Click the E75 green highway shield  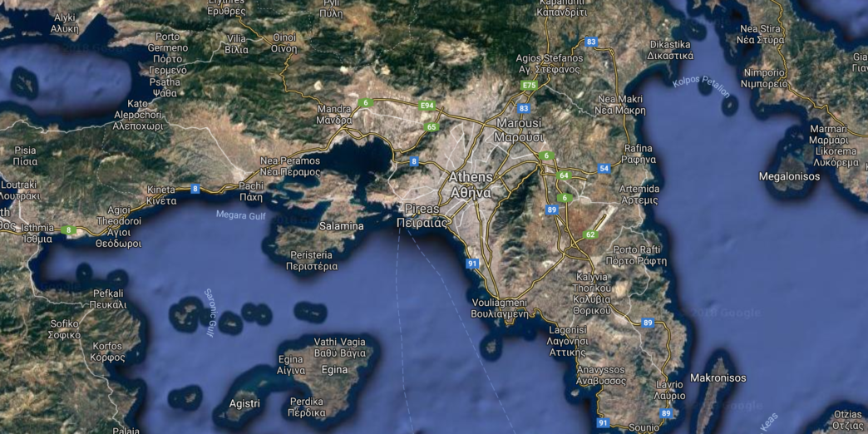(529, 86)
